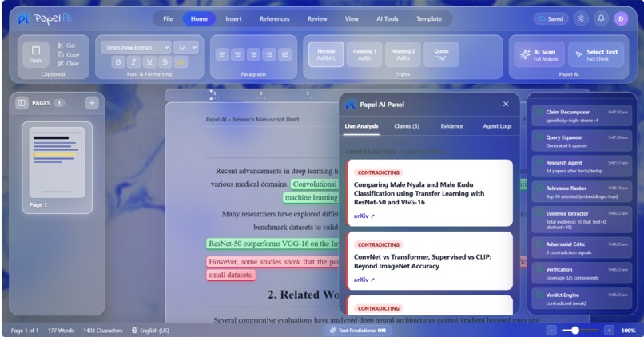The width and height of the screenshot is (644, 337).
Task: Add a new page with plus button
Action: pos(92,103)
